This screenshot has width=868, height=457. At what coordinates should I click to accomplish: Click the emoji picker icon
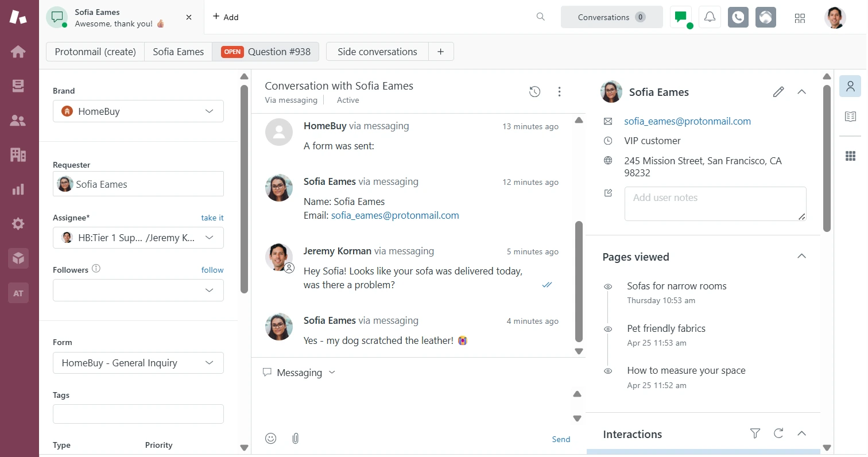pyautogui.click(x=271, y=439)
